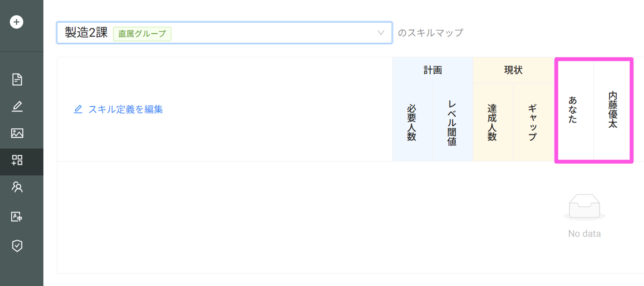This screenshot has height=286, width=644.
Task: Open the document icon in sidebar
Action: [17, 79]
